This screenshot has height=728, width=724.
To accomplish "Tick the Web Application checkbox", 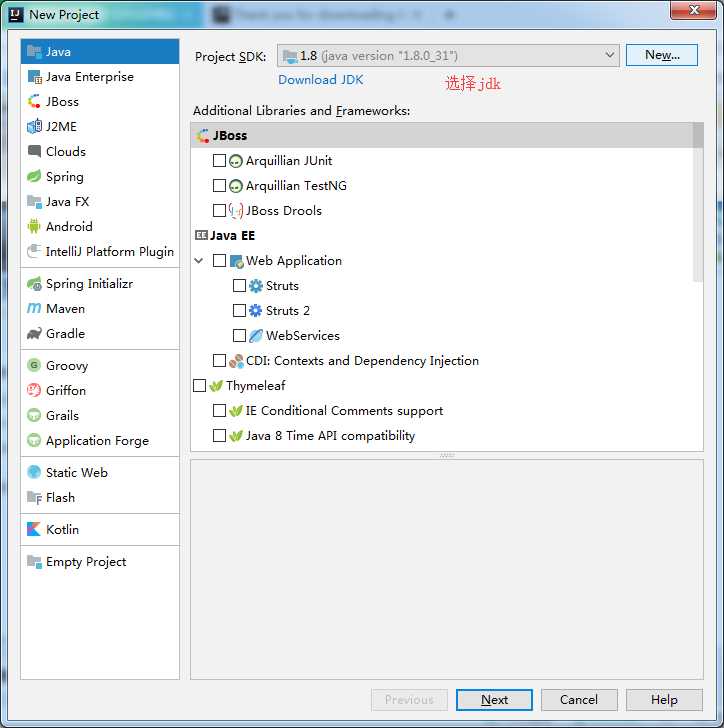I will pos(219,260).
